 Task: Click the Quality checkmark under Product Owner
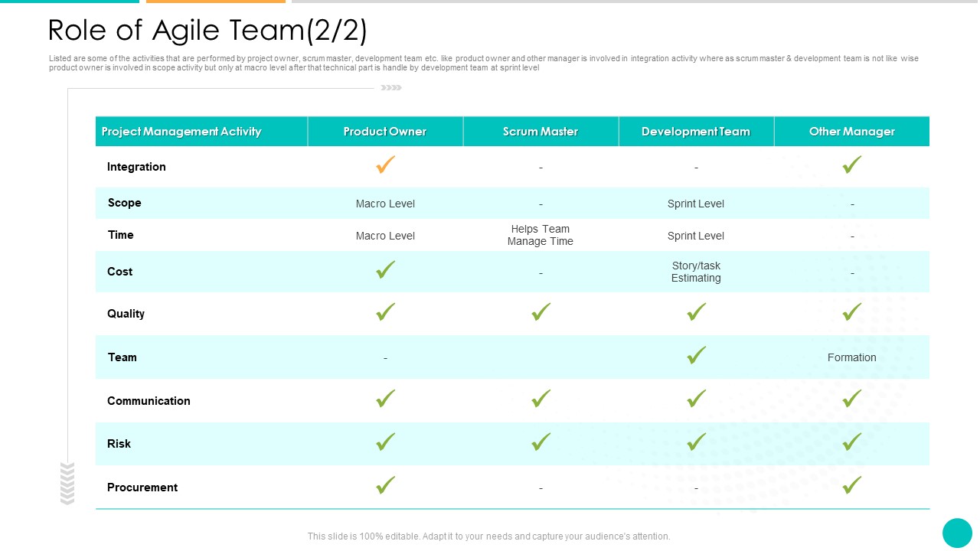386,311
